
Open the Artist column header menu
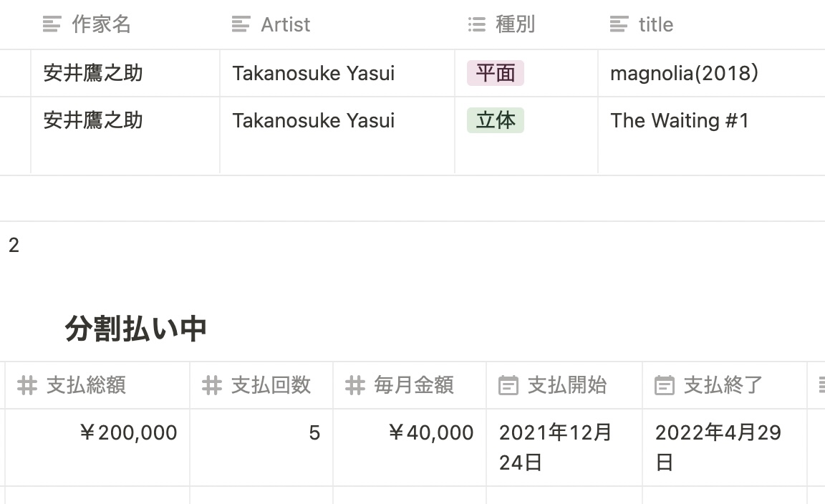[337, 24]
